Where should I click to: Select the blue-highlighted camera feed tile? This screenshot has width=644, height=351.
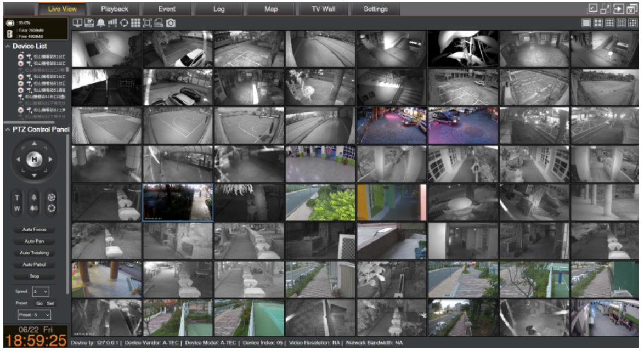pyautogui.click(x=177, y=203)
